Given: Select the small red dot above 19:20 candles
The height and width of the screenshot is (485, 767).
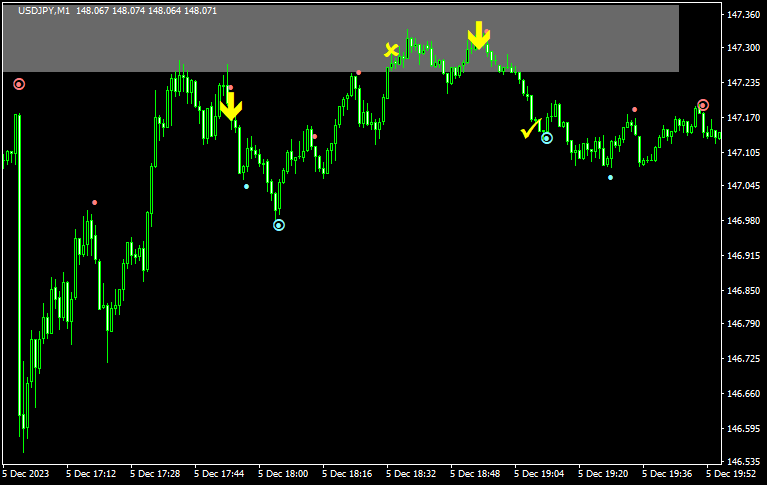Looking at the screenshot, I should point(634,110).
